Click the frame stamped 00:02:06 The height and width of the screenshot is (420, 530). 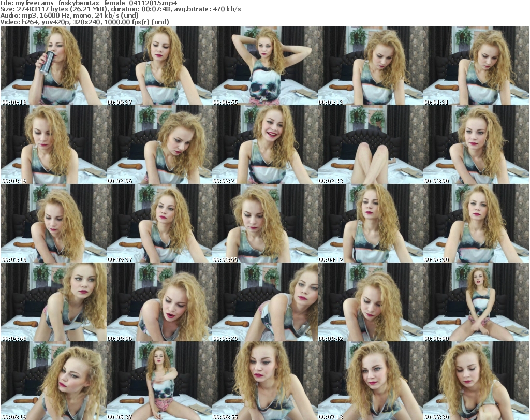tap(159, 144)
